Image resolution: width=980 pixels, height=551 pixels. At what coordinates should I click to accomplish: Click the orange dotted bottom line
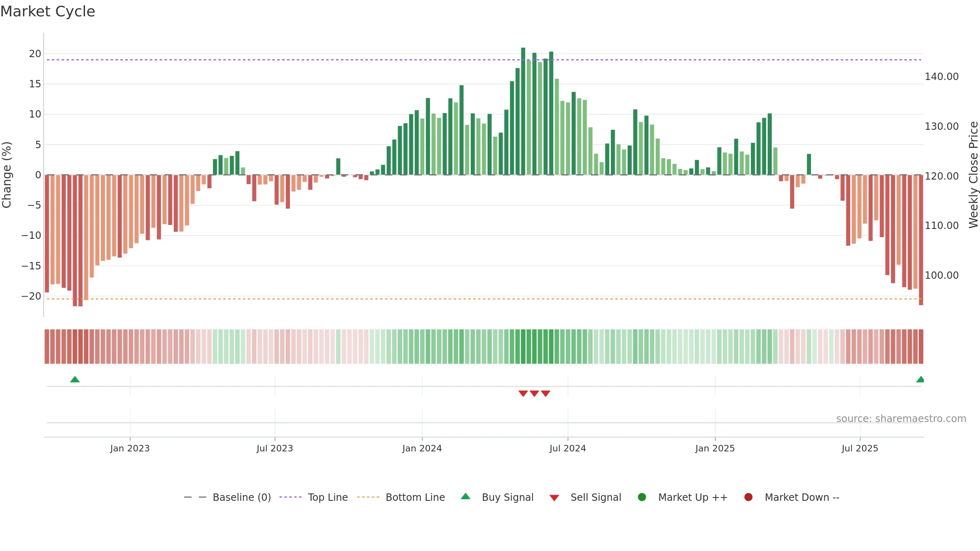pos(484,299)
